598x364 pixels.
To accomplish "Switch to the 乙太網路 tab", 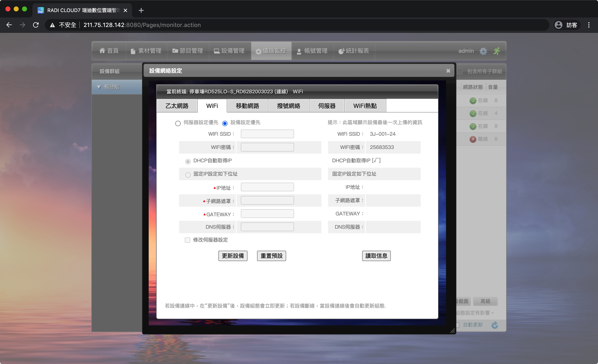I will coord(177,106).
